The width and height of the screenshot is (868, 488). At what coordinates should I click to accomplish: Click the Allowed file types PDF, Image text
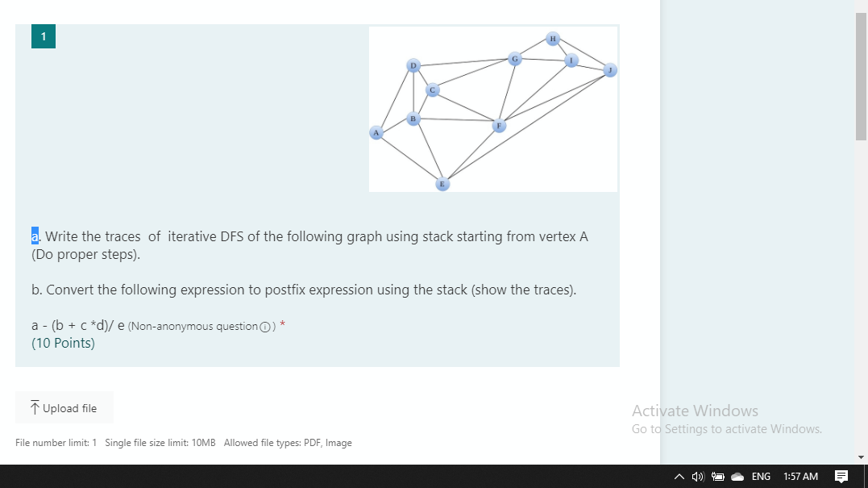(x=288, y=442)
